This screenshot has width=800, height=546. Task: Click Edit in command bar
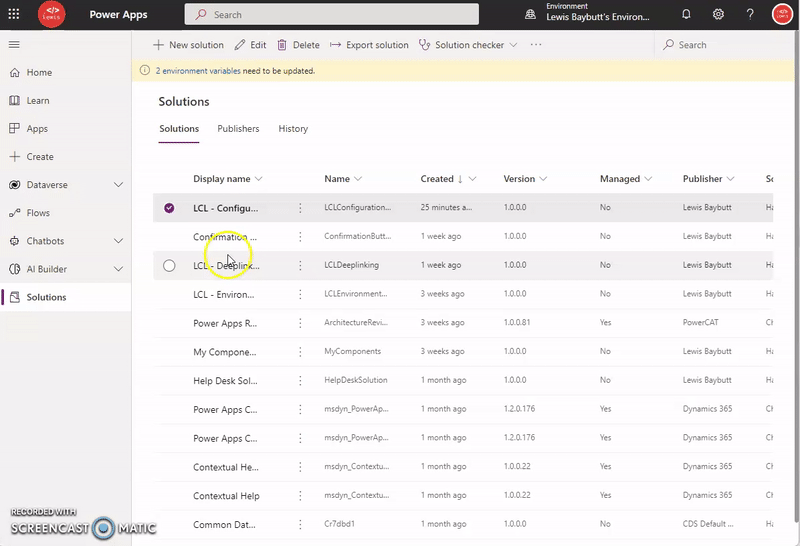(x=250, y=45)
